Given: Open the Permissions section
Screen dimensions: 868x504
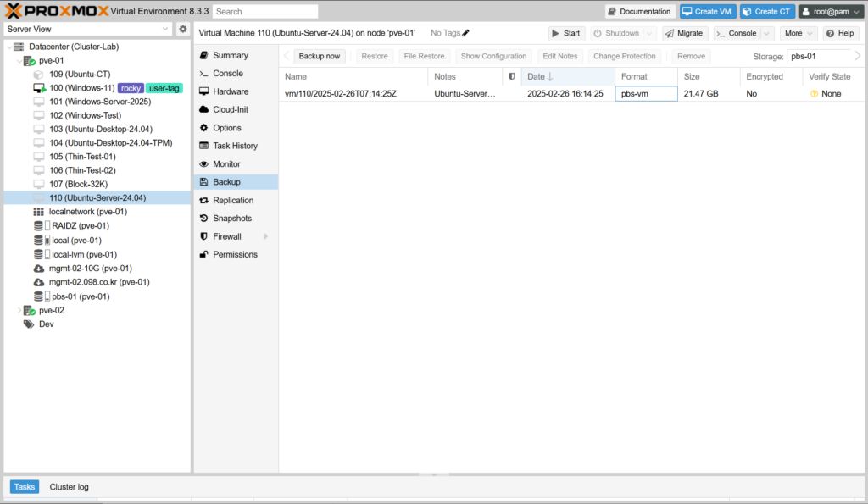Looking at the screenshot, I should [235, 254].
